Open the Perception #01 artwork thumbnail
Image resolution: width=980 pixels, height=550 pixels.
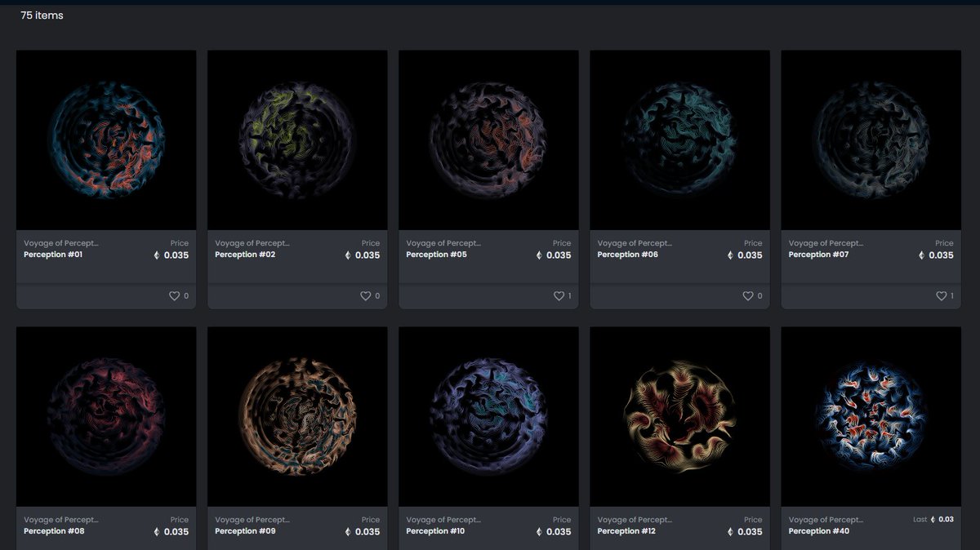(106, 140)
